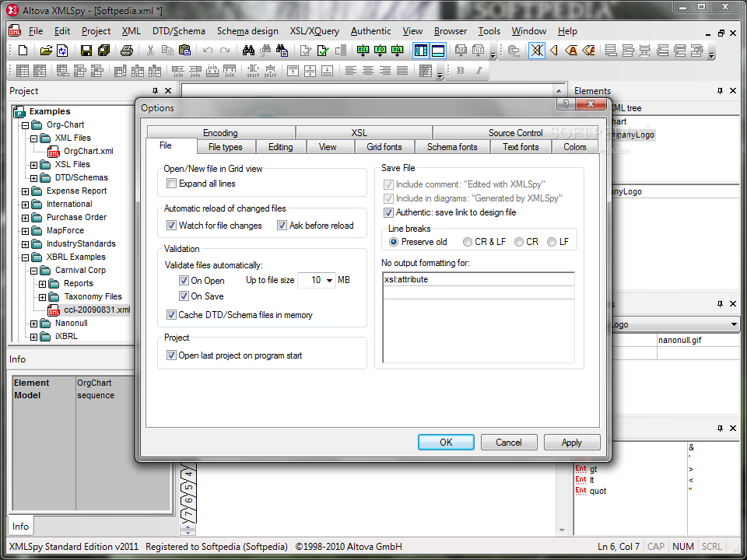
Task: Click the Copy icon in toolbar
Action: pos(167,50)
